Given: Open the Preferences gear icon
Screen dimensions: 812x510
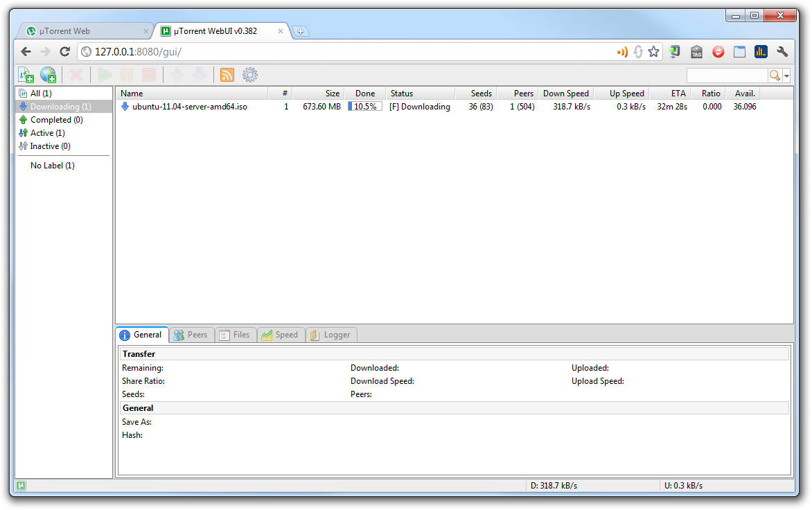Looking at the screenshot, I should [x=250, y=75].
